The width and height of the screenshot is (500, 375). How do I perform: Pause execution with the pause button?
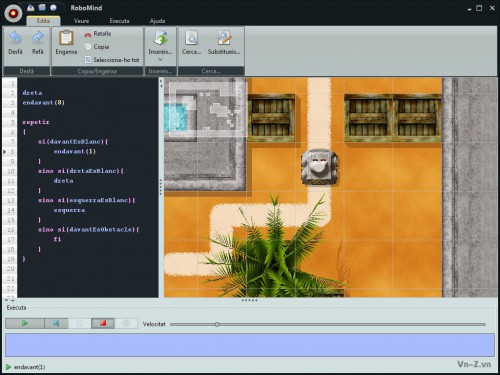[x=80, y=323]
